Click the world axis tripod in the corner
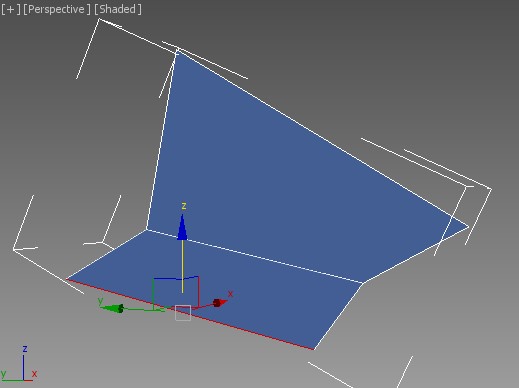Screen dimensions: 519x388 [x=19, y=365]
